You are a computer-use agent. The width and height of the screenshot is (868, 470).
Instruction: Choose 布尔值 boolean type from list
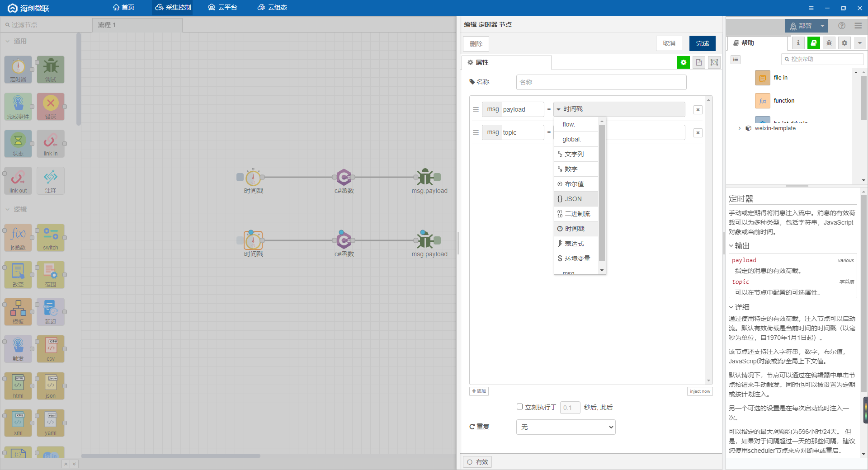pos(576,184)
